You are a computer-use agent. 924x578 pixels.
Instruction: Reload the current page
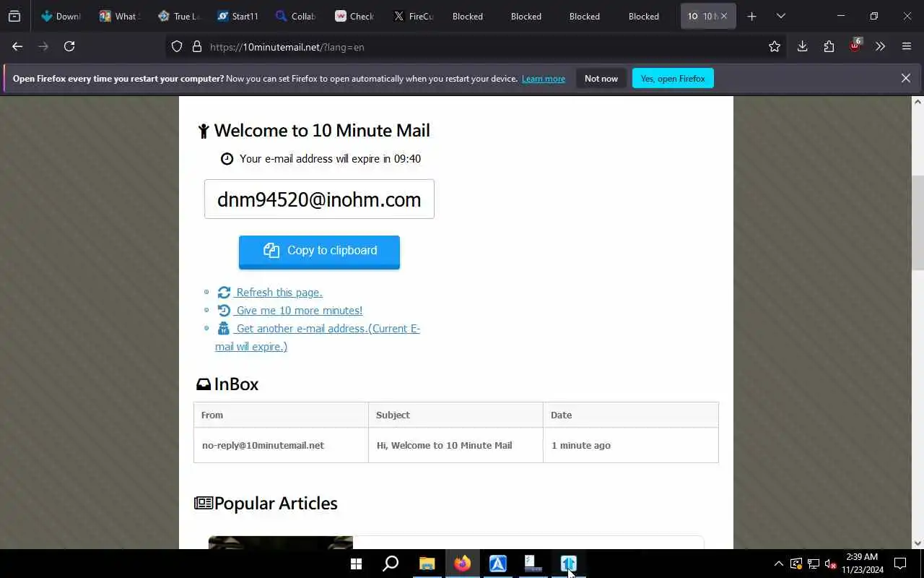69,46
